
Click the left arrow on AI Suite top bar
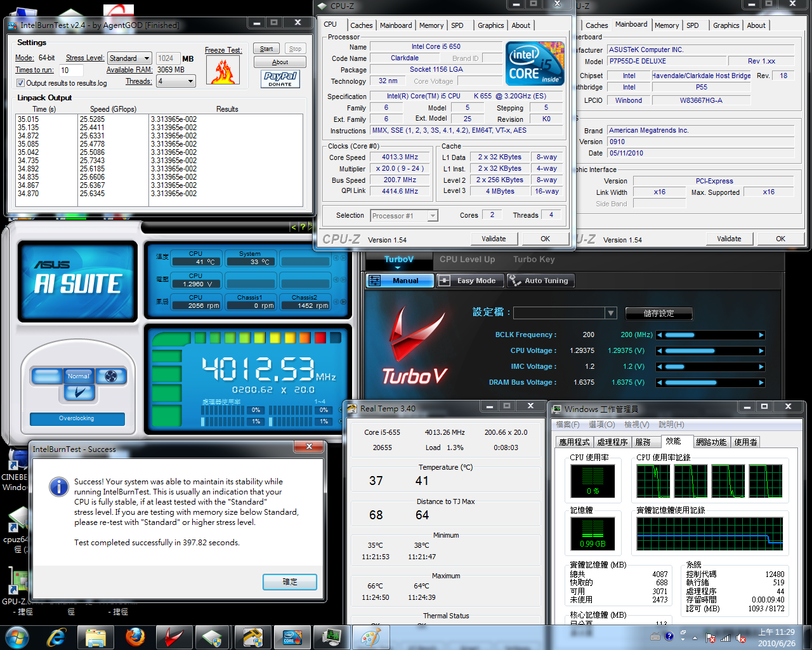click(x=294, y=227)
